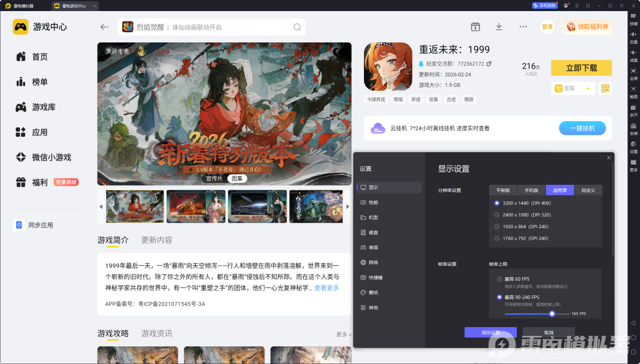
Task: Click the 烈焰觉醒 search input field
Action: 212,27
